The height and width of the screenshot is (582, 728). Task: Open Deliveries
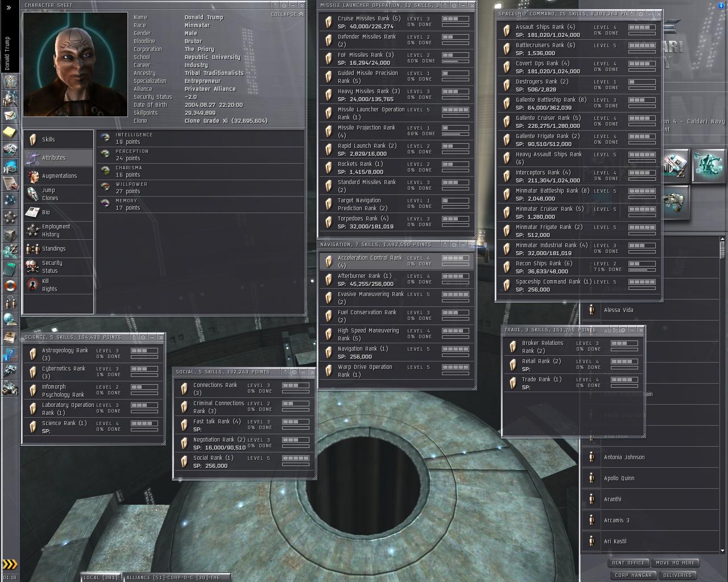pyautogui.click(x=677, y=575)
